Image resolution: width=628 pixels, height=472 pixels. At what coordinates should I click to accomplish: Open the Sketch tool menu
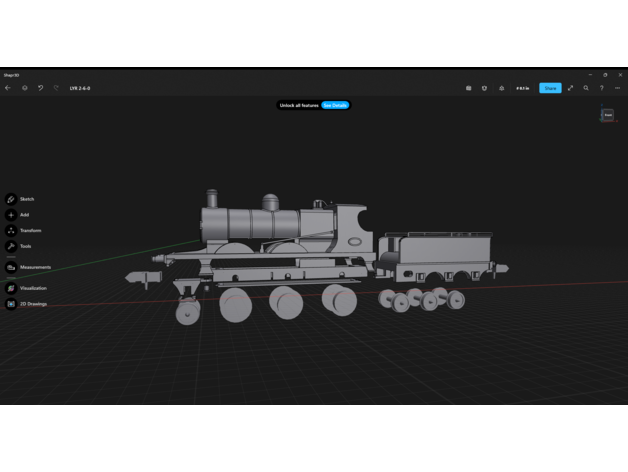pyautogui.click(x=11, y=199)
